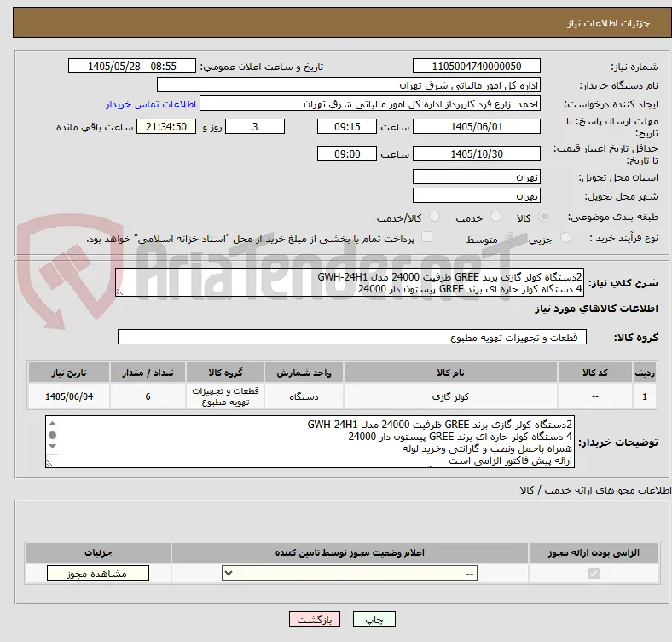The height and width of the screenshot is (642, 672).
Task: Click the buyer organization name field
Action: tap(349, 85)
